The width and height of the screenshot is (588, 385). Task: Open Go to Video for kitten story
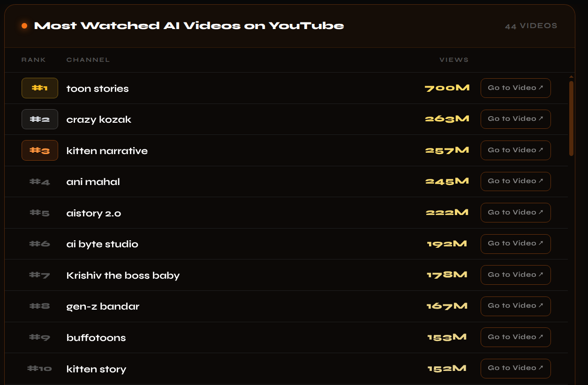coord(515,368)
